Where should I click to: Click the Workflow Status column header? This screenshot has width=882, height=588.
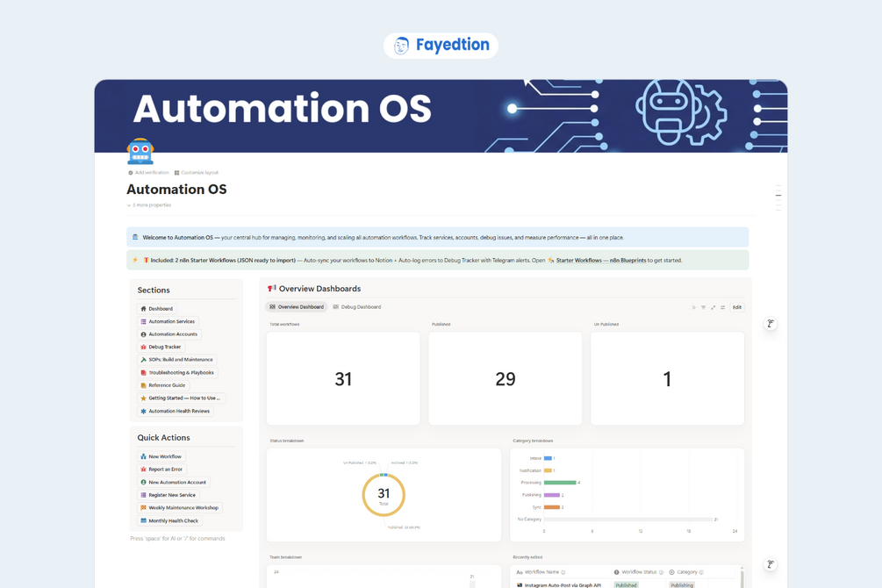click(638, 572)
